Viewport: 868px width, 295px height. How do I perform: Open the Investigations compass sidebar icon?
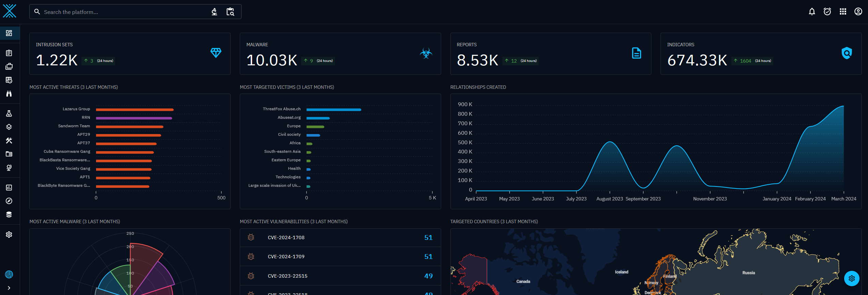[x=9, y=201]
